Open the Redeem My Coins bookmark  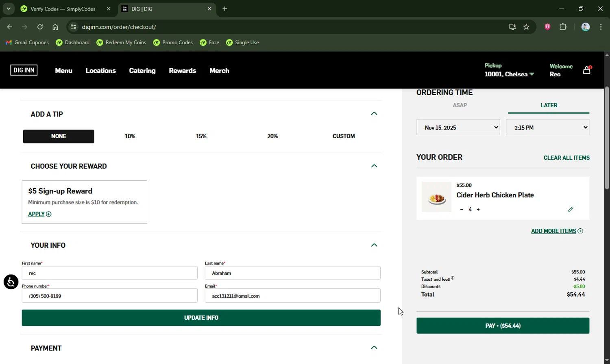pyautogui.click(x=121, y=42)
